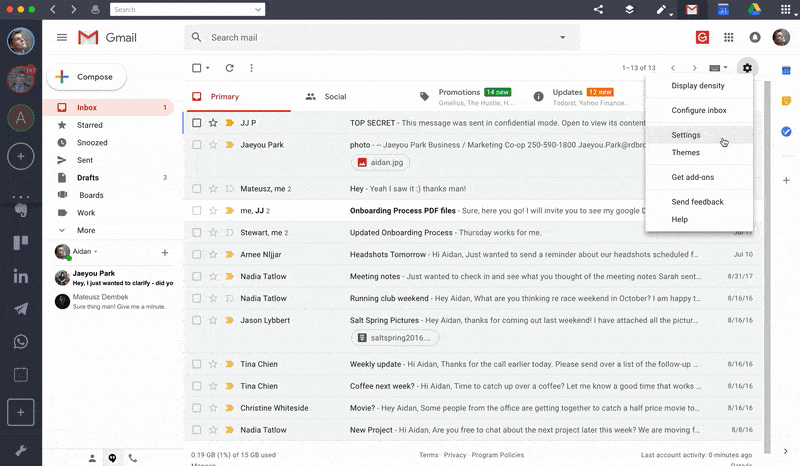The width and height of the screenshot is (800, 466).
Task: Open LinkedIn in the left app sidebar
Action: coord(21,276)
